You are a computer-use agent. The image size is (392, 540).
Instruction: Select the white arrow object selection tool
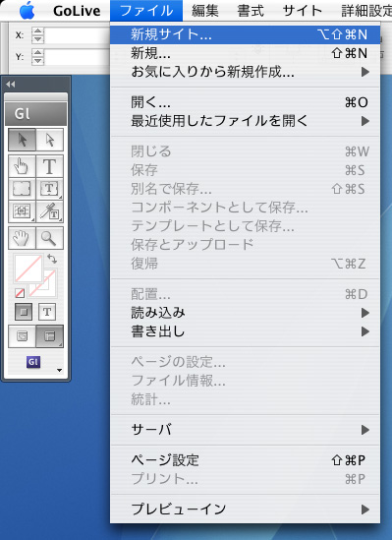coord(49,140)
